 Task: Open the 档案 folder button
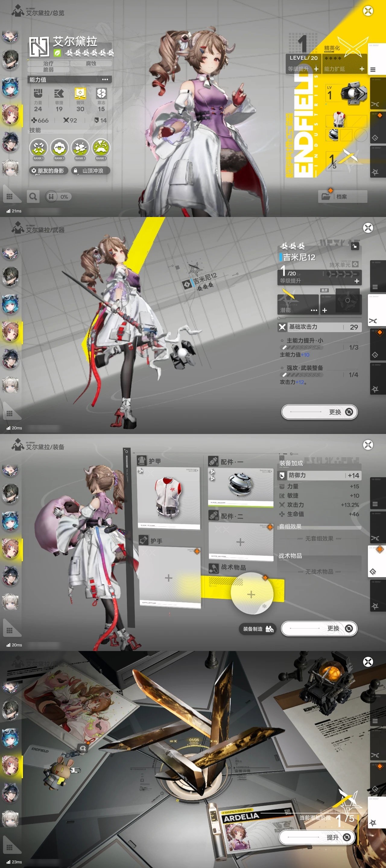click(342, 197)
